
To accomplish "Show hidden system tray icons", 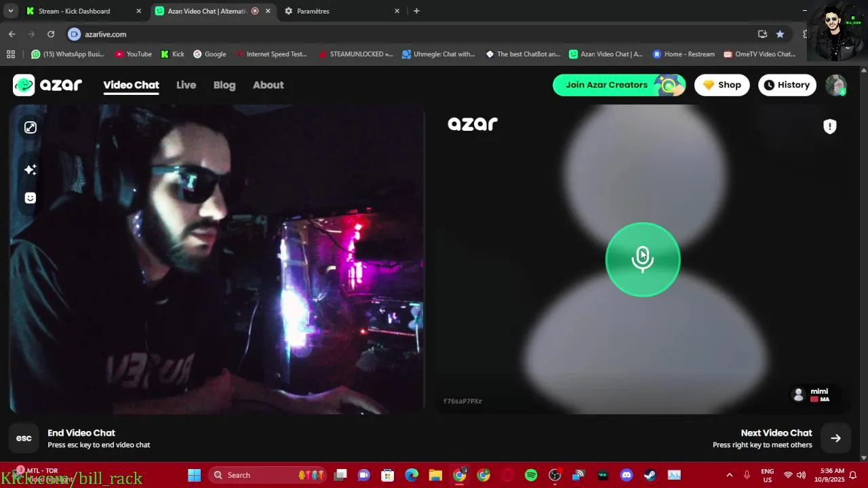I will 730,475.
